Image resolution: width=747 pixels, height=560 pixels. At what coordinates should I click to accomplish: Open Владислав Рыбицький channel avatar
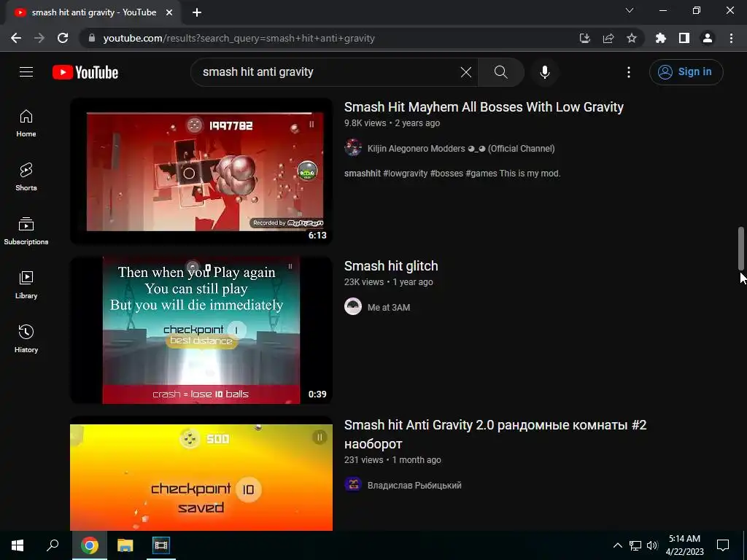point(353,485)
